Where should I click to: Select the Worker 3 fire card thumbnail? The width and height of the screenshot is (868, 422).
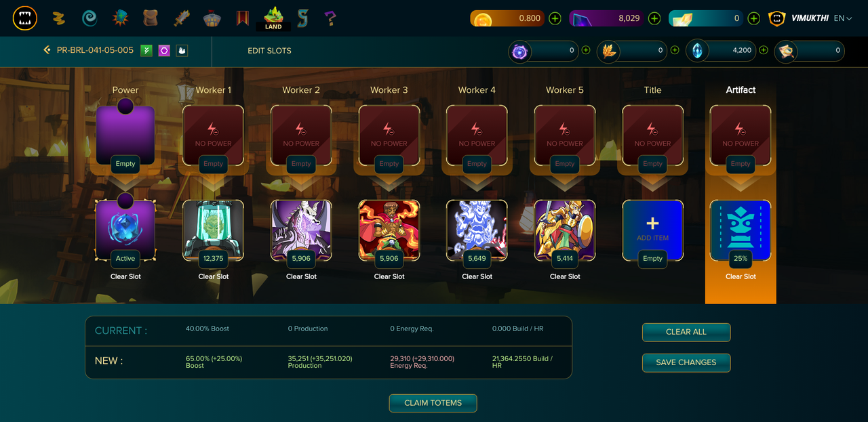coord(389,230)
